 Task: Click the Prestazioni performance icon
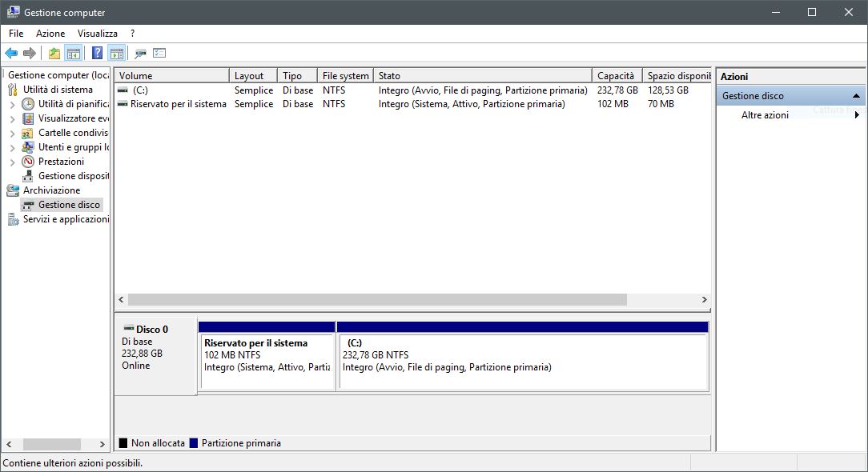click(x=28, y=162)
